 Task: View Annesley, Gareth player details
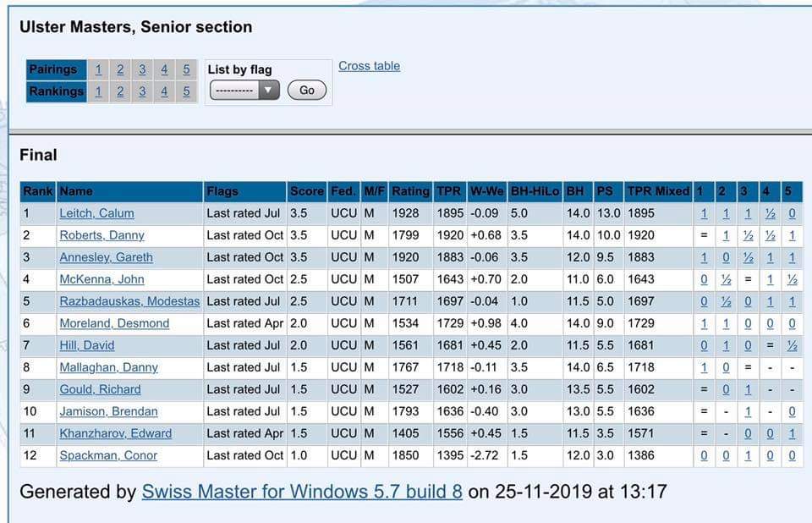pyautogui.click(x=106, y=257)
